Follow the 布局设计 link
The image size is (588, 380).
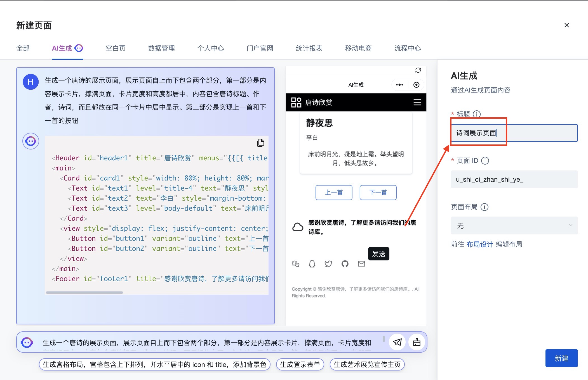coord(480,244)
